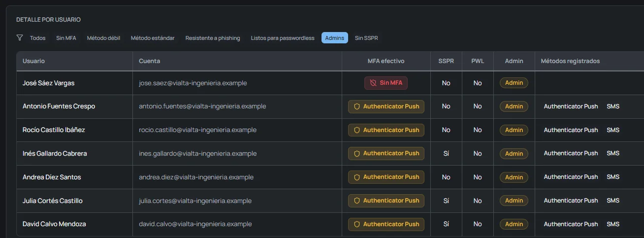Select user Rocío Castillo Ibáñez
644x238 pixels.
(54, 130)
